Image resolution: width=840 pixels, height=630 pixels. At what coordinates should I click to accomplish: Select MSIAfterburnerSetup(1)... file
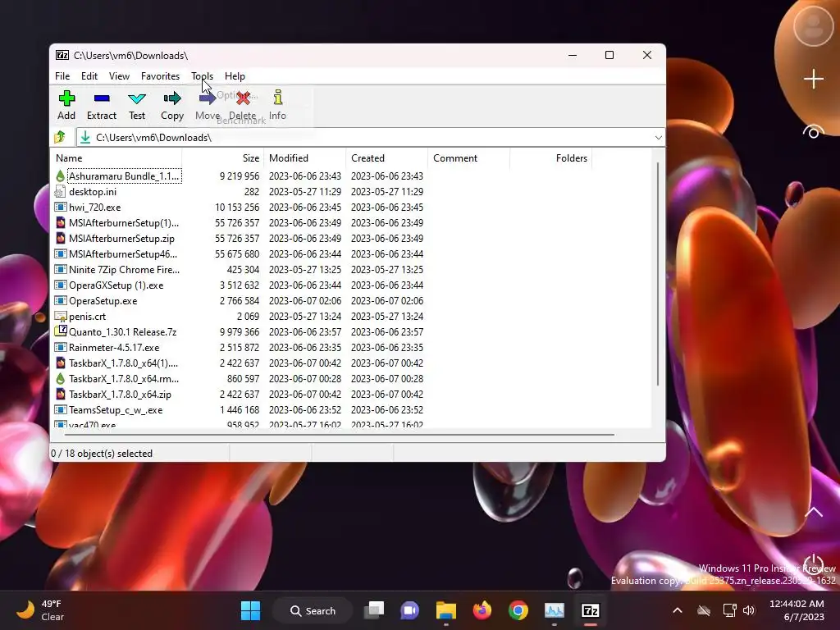point(124,223)
